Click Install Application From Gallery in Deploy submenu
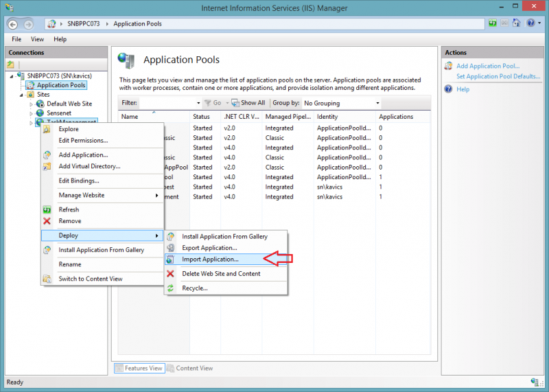The height and width of the screenshot is (392, 549). [224, 236]
